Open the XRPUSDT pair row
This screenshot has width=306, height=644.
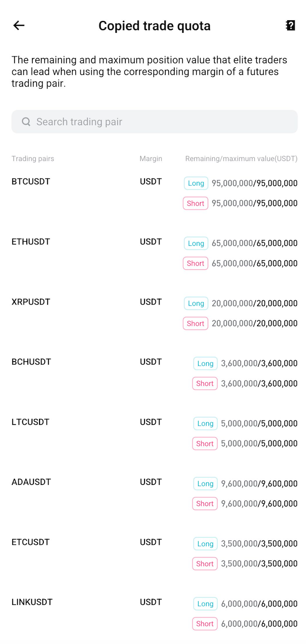coord(31,302)
